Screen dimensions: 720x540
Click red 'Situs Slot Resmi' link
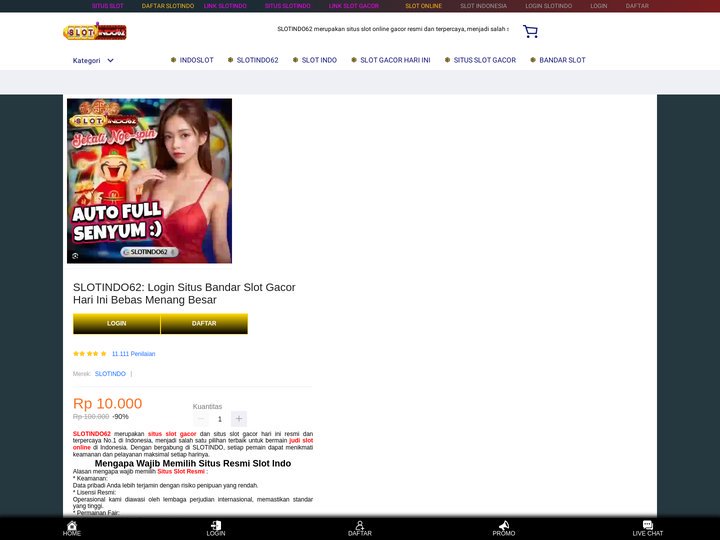tap(181, 472)
